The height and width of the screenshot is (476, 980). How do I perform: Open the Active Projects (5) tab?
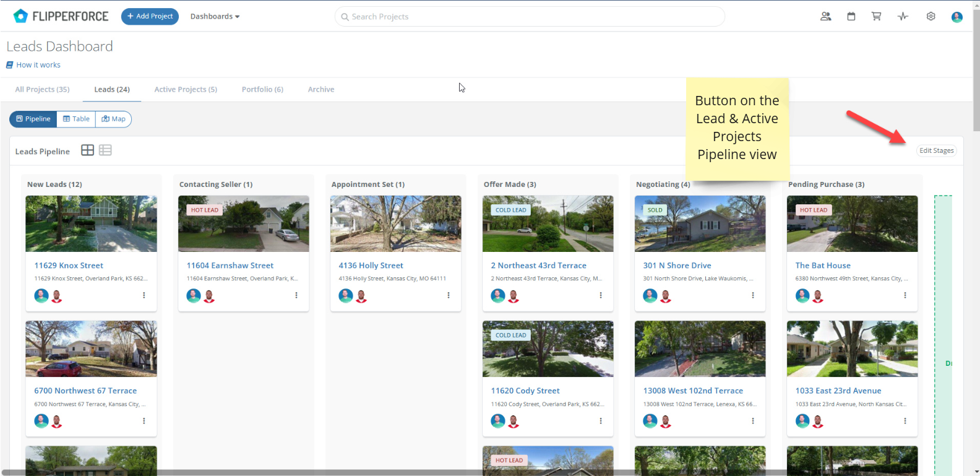click(x=186, y=89)
